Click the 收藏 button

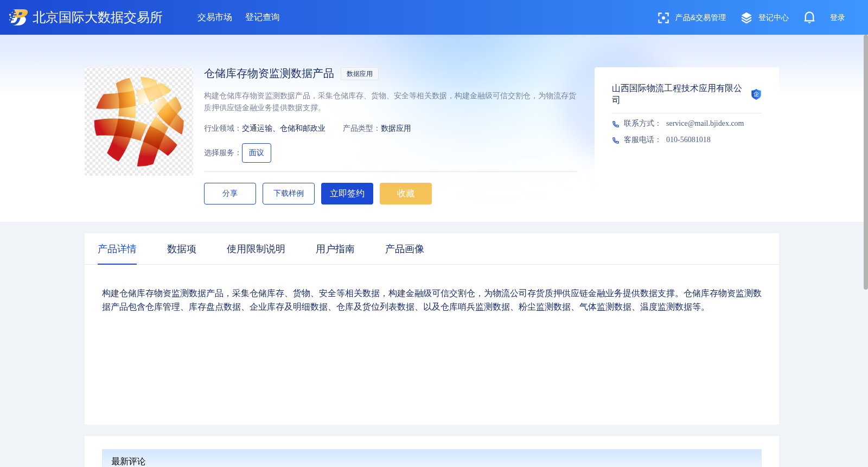point(406,194)
